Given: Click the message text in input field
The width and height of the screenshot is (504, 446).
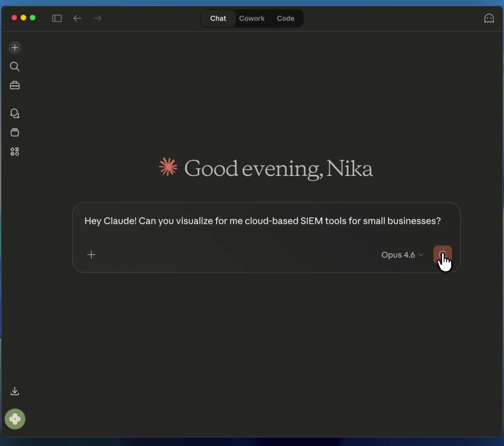Looking at the screenshot, I should [x=262, y=221].
